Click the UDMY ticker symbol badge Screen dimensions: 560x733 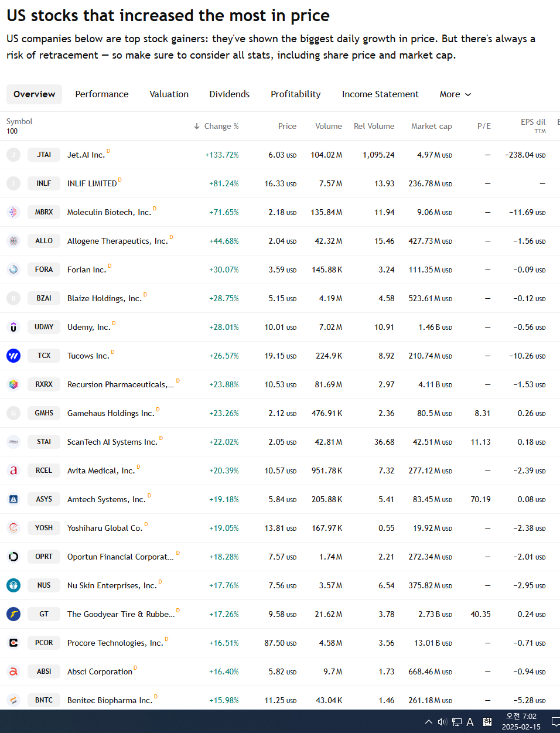pyautogui.click(x=44, y=327)
